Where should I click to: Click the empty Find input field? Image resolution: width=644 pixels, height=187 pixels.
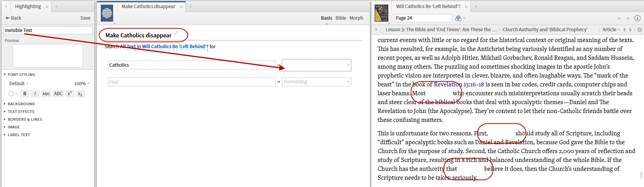[x=192, y=82]
